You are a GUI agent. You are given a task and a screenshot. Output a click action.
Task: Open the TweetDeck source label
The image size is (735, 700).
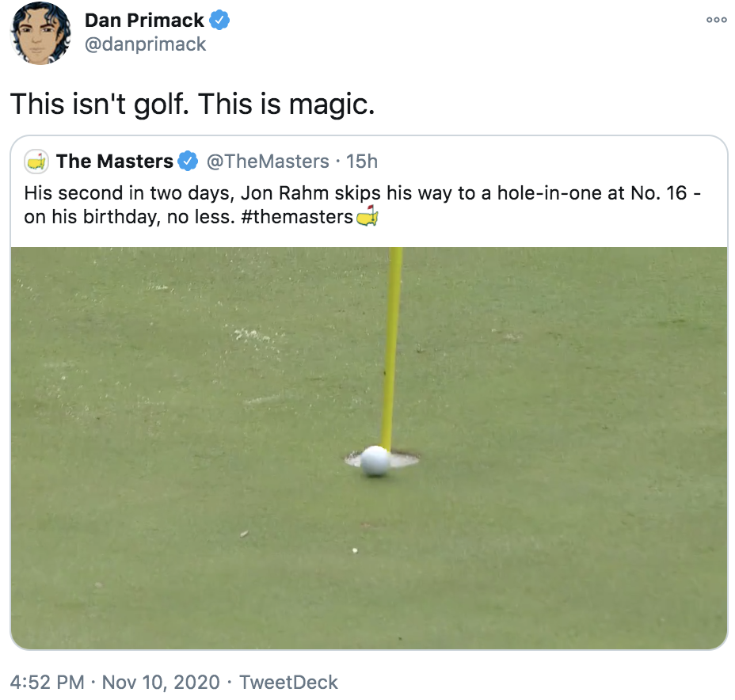(288, 682)
